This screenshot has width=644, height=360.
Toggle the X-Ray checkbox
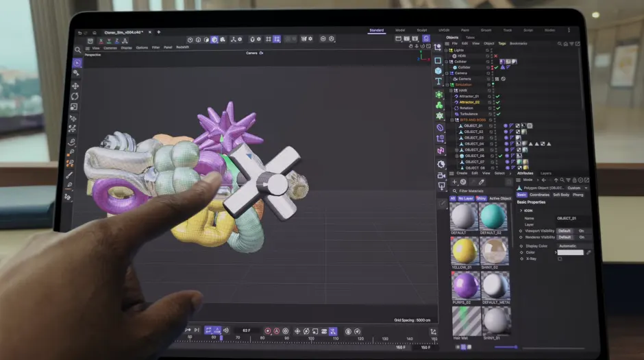coord(560,259)
